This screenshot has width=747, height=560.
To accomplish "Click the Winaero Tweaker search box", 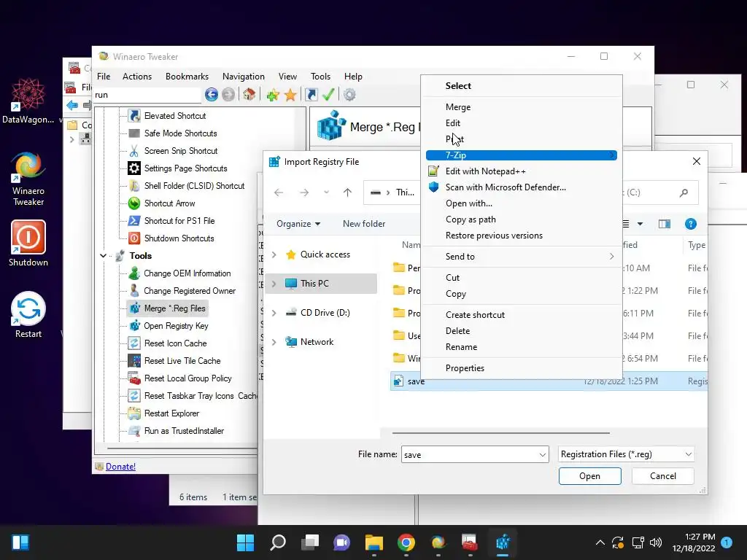I will (147, 95).
